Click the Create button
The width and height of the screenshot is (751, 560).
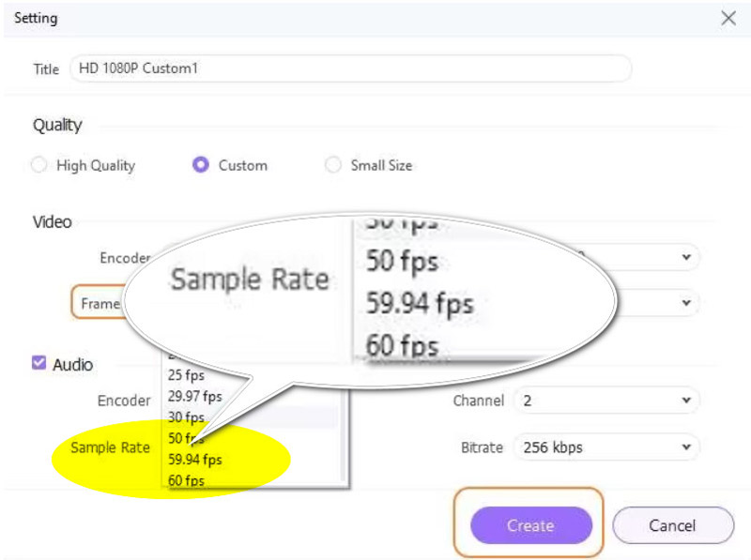click(531, 525)
